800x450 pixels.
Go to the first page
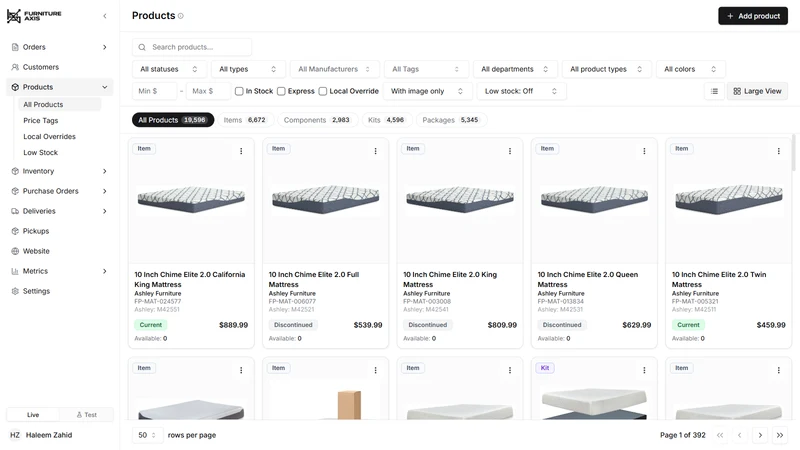tap(720, 435)
